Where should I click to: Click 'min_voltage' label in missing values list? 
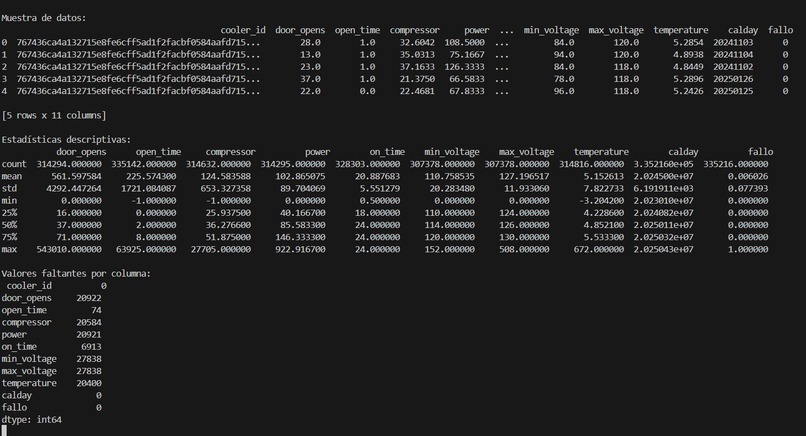29,359
